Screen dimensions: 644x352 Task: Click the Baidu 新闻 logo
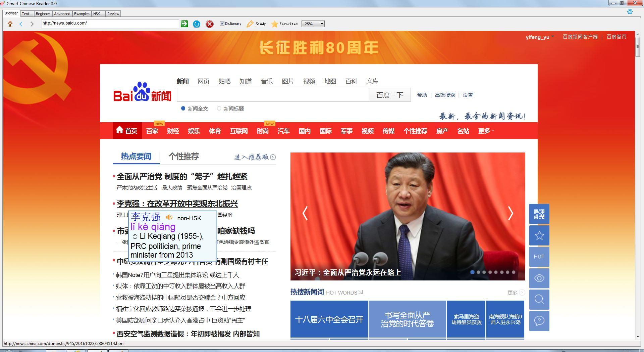142,92
